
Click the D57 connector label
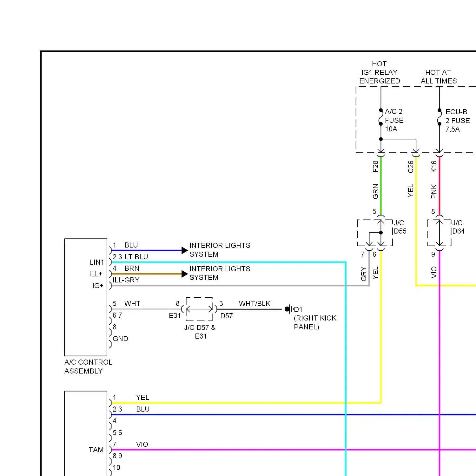click(227, 316)
